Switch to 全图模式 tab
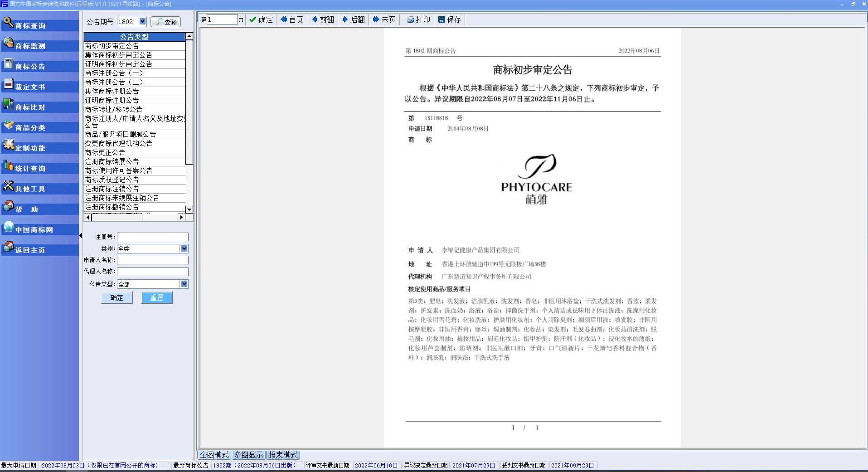Viewport: 868px width, 472px height. pos(214,455)
